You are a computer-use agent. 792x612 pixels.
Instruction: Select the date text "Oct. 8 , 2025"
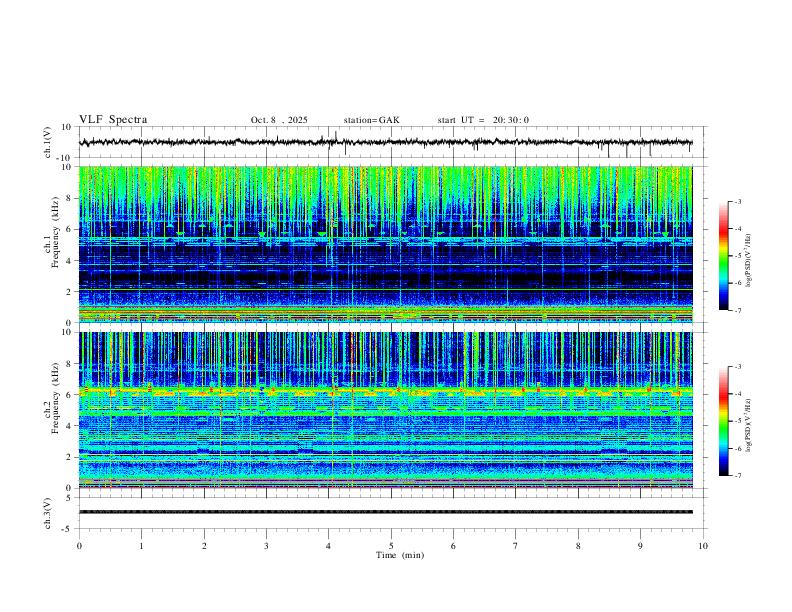(x=279, y=120)
